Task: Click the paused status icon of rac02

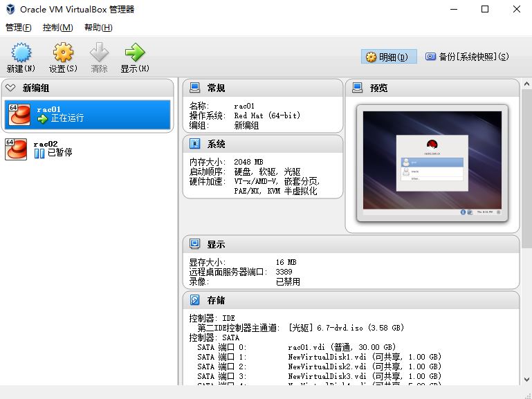Action: (39, 154)
